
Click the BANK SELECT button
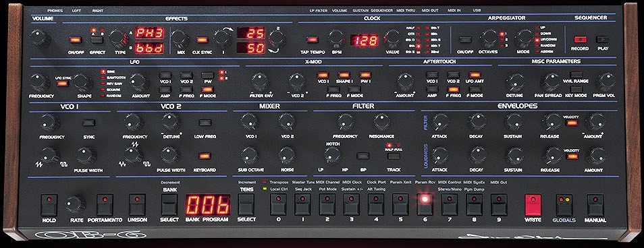(169, 205)
